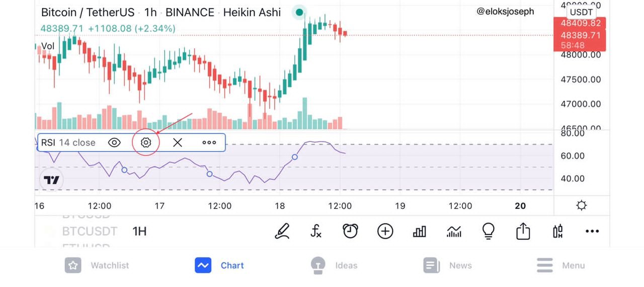Open ideas lightbulb in chart toolbar
The height and width of the screenshot is (287, 644).
(x=488, y=231)
